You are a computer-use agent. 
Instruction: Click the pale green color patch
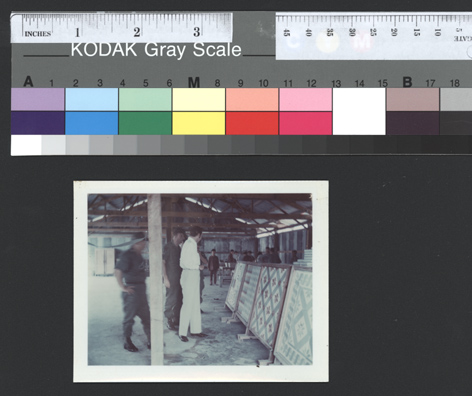[145, 99]
